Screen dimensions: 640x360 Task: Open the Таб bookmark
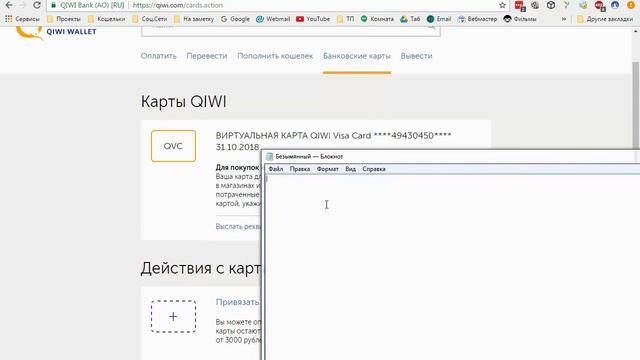[410, 19]
